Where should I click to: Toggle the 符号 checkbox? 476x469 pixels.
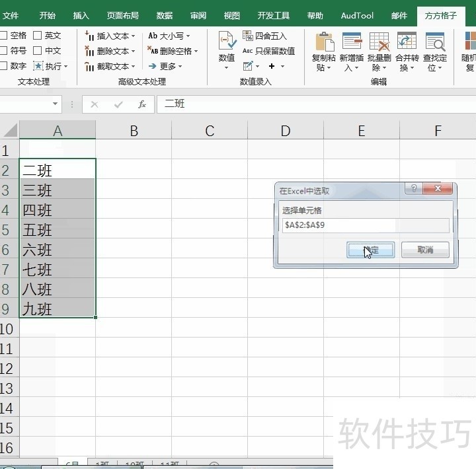[4, 50]
